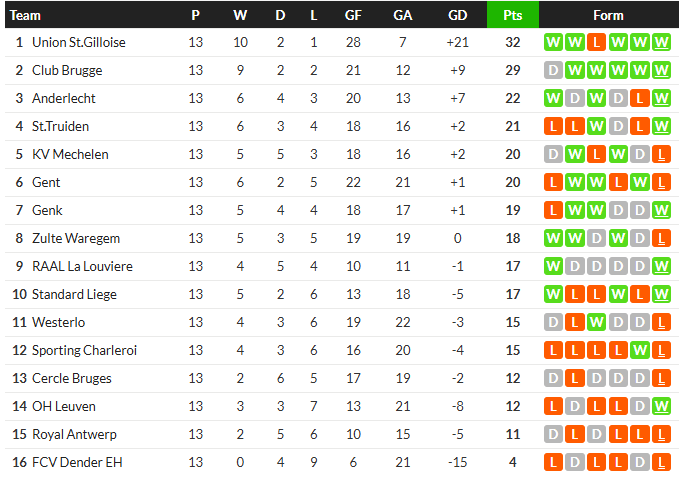Click the loss badge in Anderlecht's form

(x=640, y=99)
